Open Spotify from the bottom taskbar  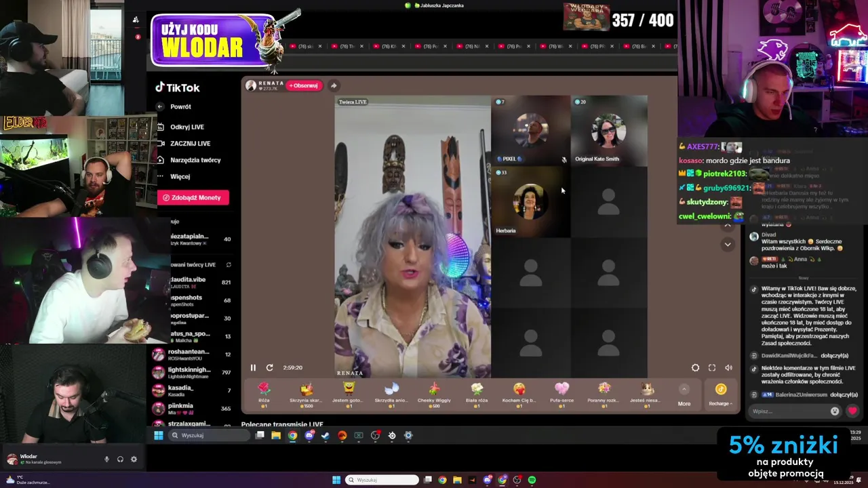click(532, 480)
